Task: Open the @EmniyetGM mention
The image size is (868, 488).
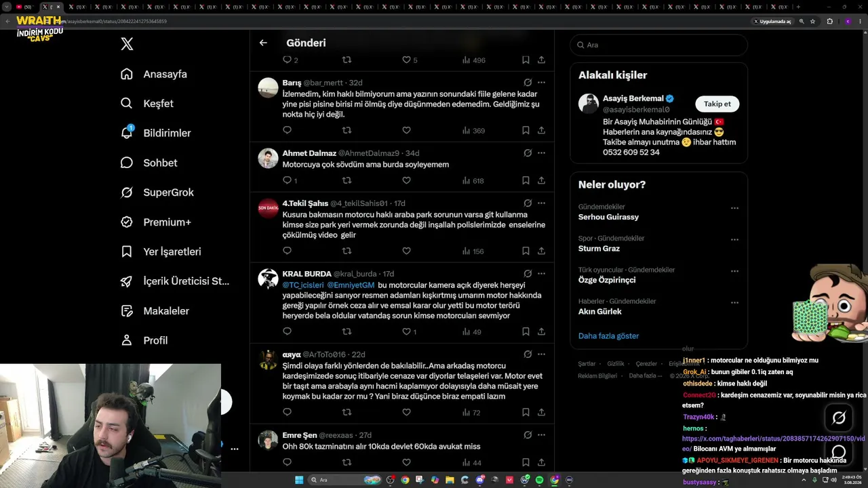Action: click(351, 285)
